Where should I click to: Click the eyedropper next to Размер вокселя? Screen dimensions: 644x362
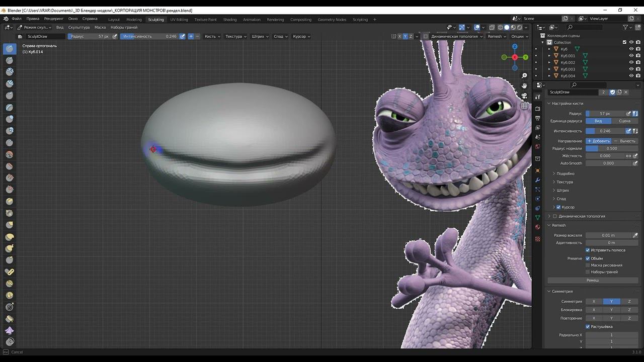[635, 235]
